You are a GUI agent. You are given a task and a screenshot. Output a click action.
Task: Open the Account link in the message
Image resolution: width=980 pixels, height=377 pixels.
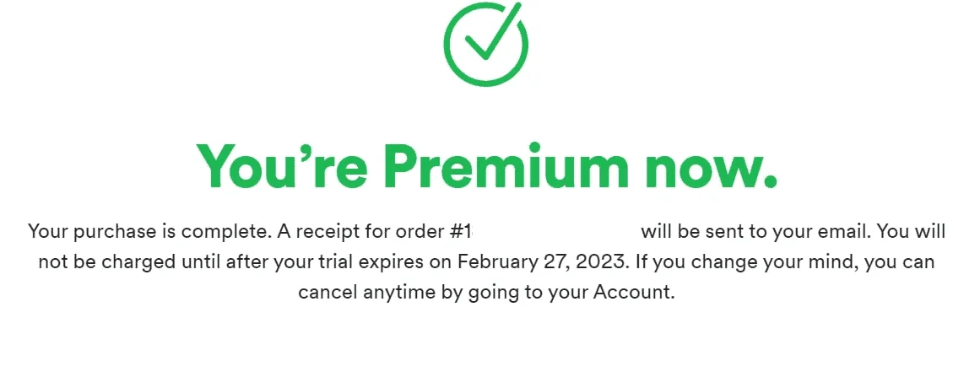point(632,292)
